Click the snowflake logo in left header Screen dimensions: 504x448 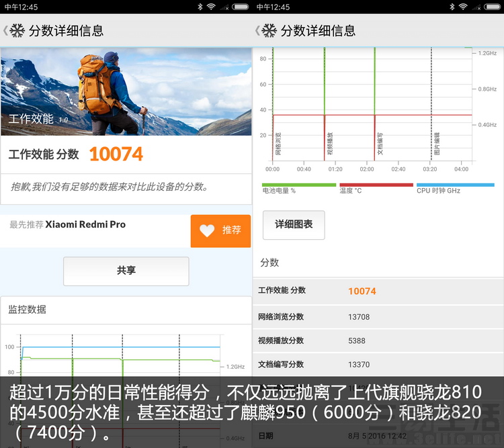click(17, 31)
